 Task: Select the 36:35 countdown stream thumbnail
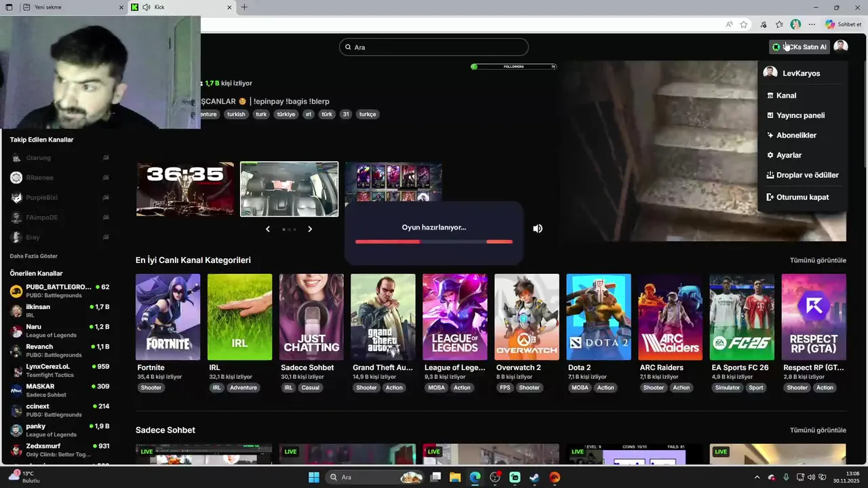[x=185, y=189]
